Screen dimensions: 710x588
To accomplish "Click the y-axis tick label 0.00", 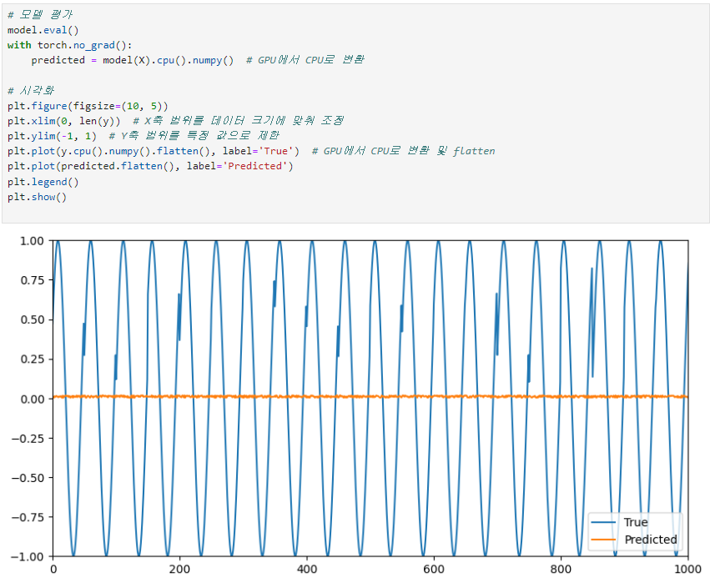I will (x=33, y=399).
